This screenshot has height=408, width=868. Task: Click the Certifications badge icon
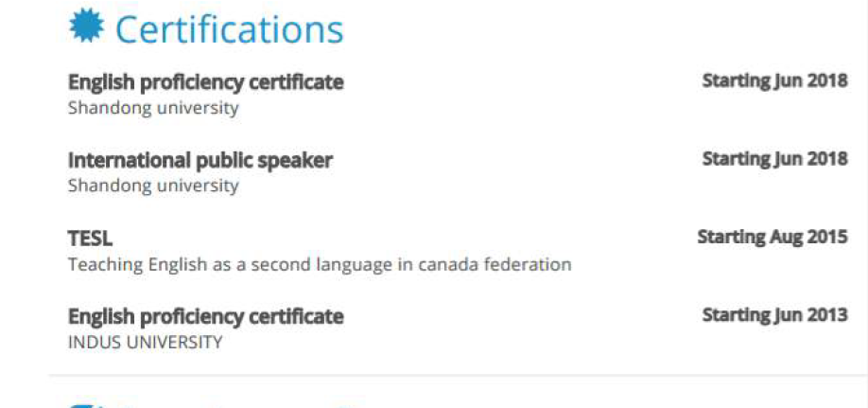87,27
